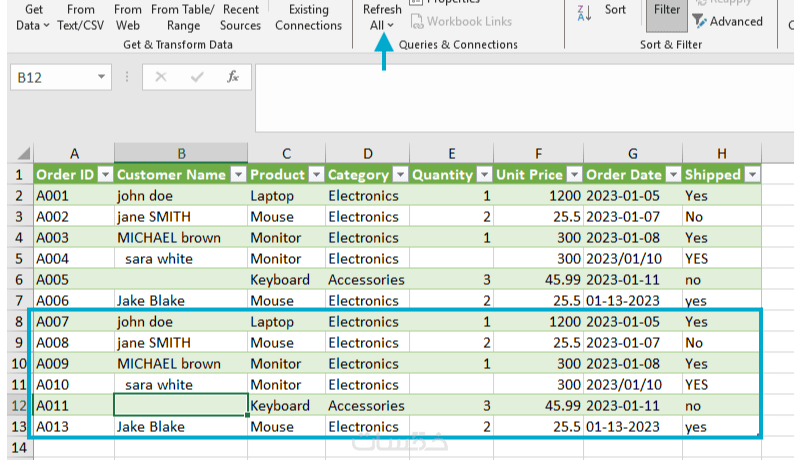The width and height of the screenshot is (800, 460).
Task: Click the insert function fx icon
Action: [232, 77]
